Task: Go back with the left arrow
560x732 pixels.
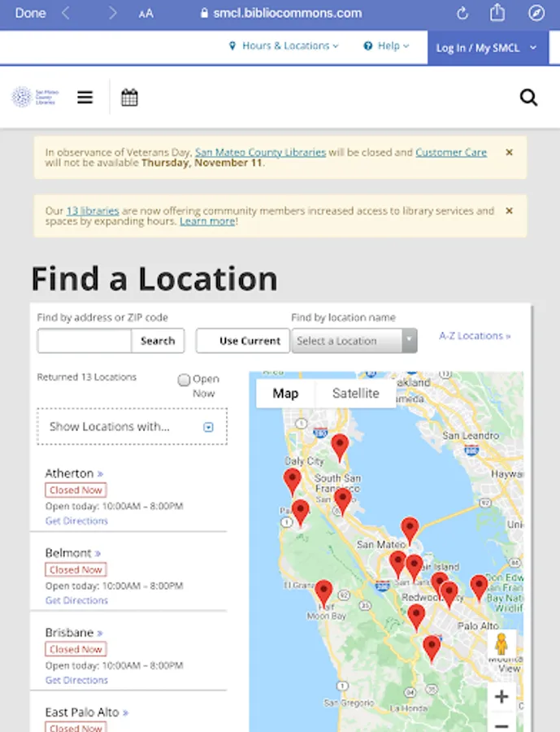Action: [x=66, y=13]
